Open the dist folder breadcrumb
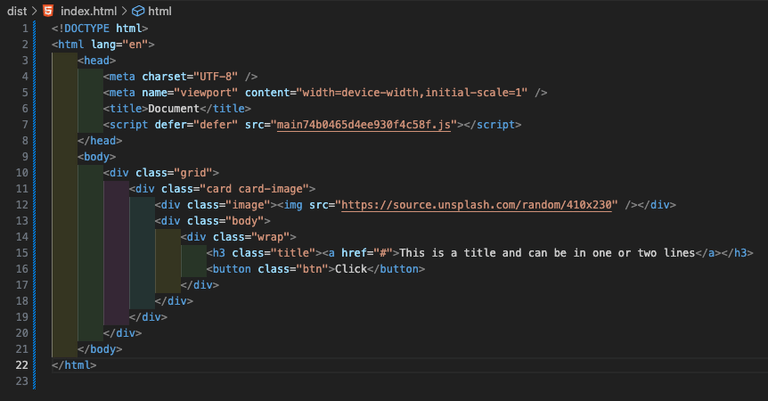Screen dimensions: 768x401 click(x=17, y=11)
